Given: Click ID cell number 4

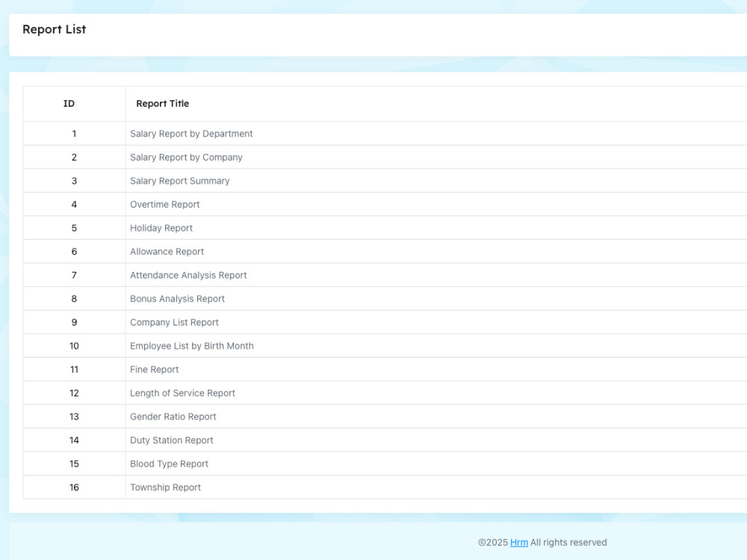Looking at the screenshot, I should (74, 205).
